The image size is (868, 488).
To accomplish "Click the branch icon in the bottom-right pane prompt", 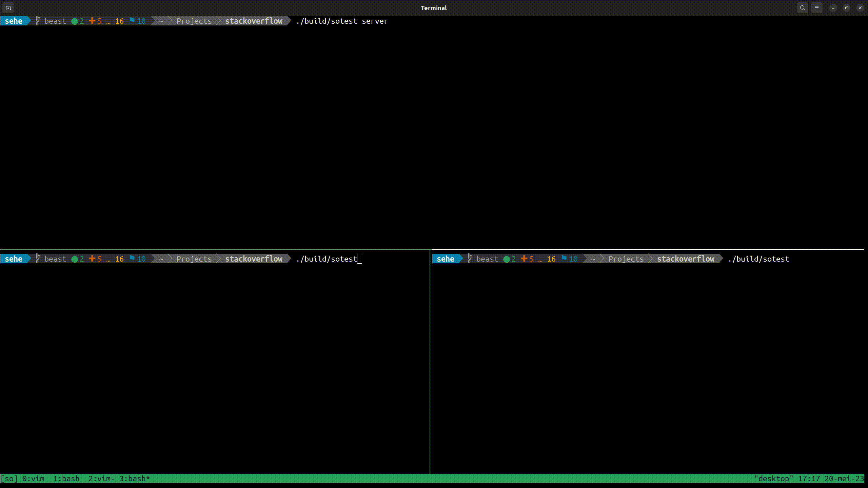I will click(469, 259).
